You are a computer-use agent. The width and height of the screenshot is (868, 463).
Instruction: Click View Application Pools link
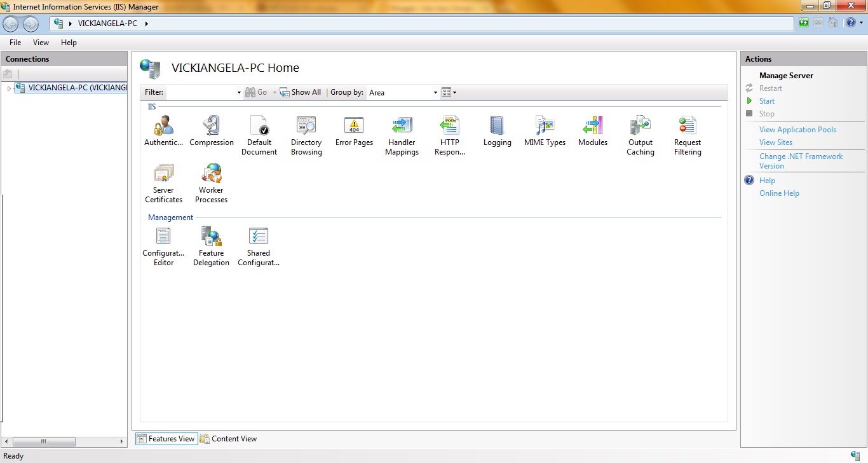pos(797,130)
